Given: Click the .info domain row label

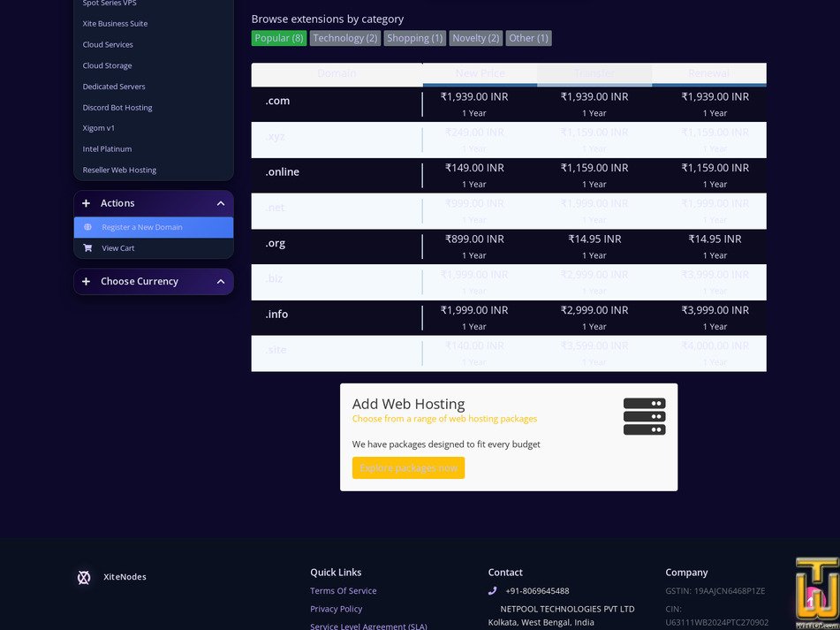Looking at the screenshot, I should pos(276,314).
